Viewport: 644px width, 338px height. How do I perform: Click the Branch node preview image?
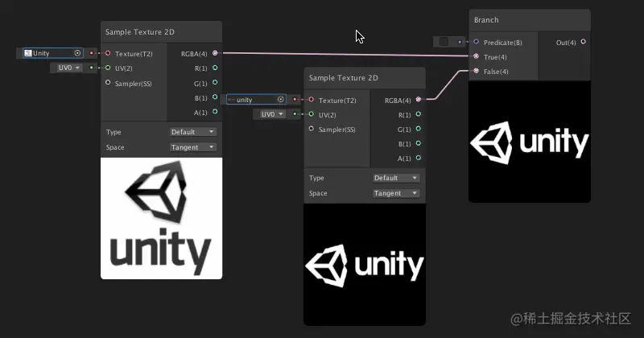click(530, 142)
